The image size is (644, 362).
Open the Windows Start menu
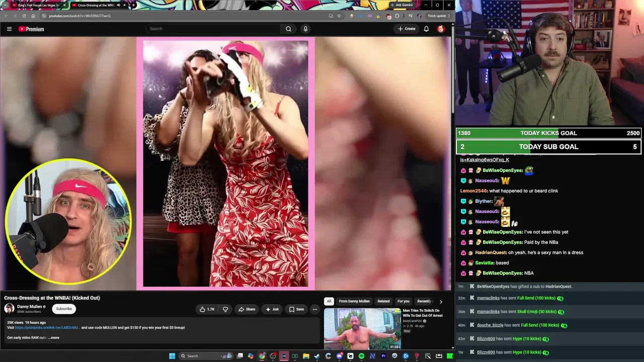coord(172,356)
